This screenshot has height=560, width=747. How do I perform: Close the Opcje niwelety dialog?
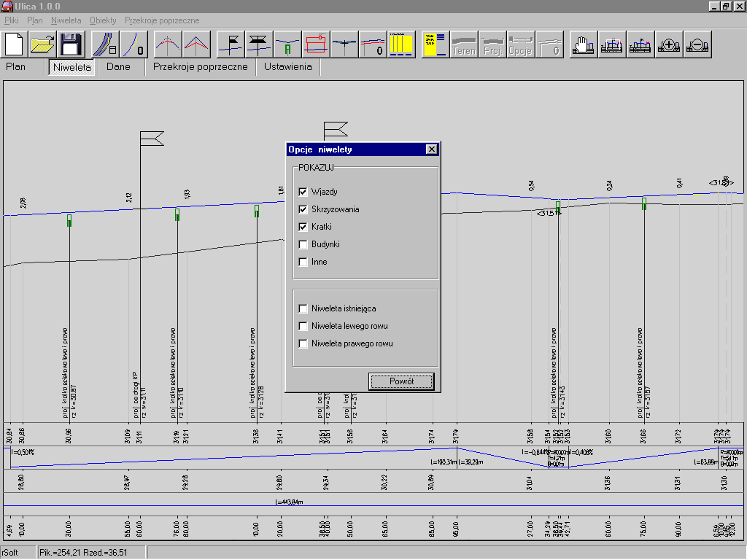(431, 149)
